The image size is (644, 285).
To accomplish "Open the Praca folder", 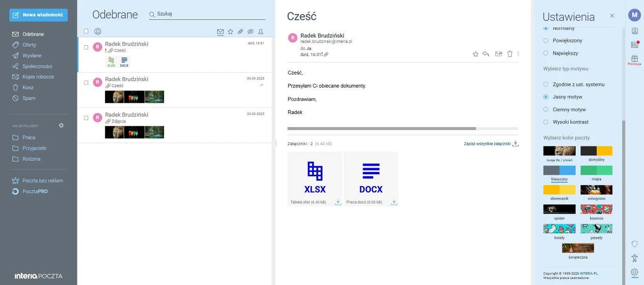I will (29, 137).
